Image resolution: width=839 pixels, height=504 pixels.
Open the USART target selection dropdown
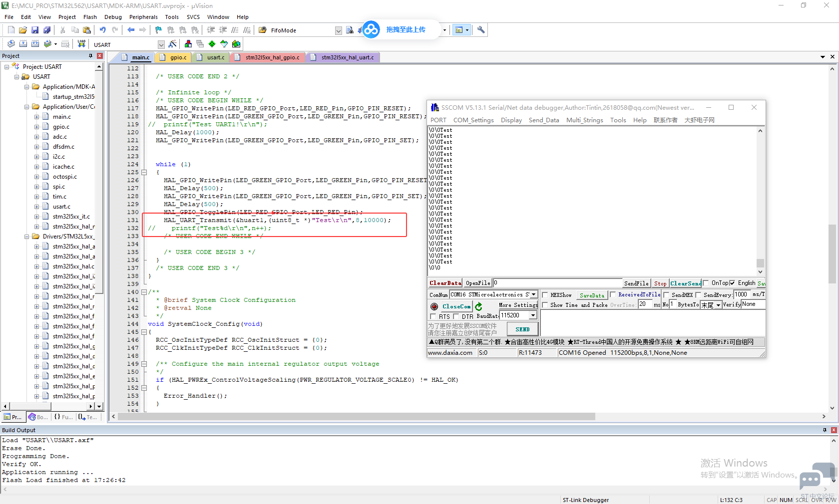tap(161, 44)
